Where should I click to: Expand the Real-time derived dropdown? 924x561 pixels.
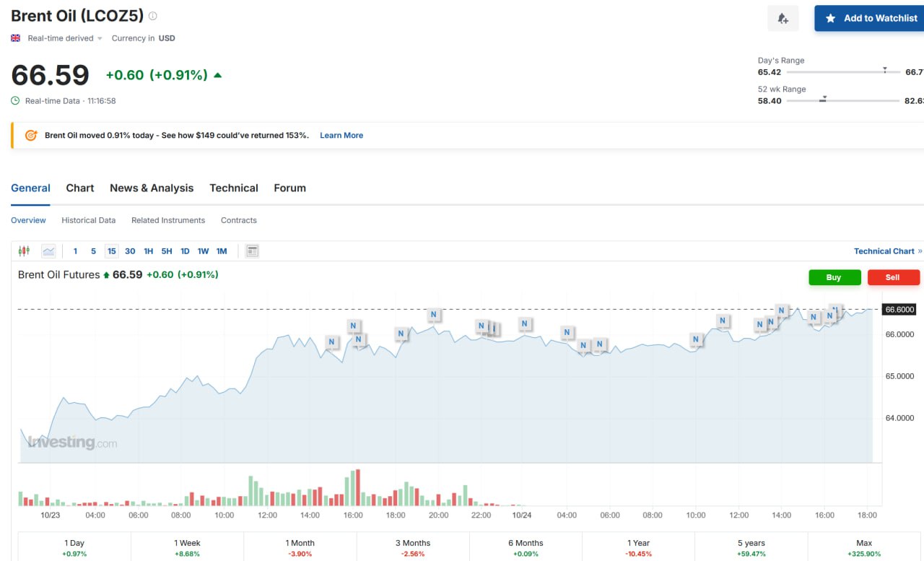(100, 38)
